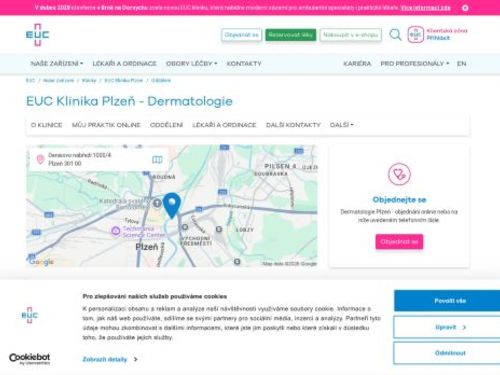Open the client zone EUC icon

tap(416, 35)
